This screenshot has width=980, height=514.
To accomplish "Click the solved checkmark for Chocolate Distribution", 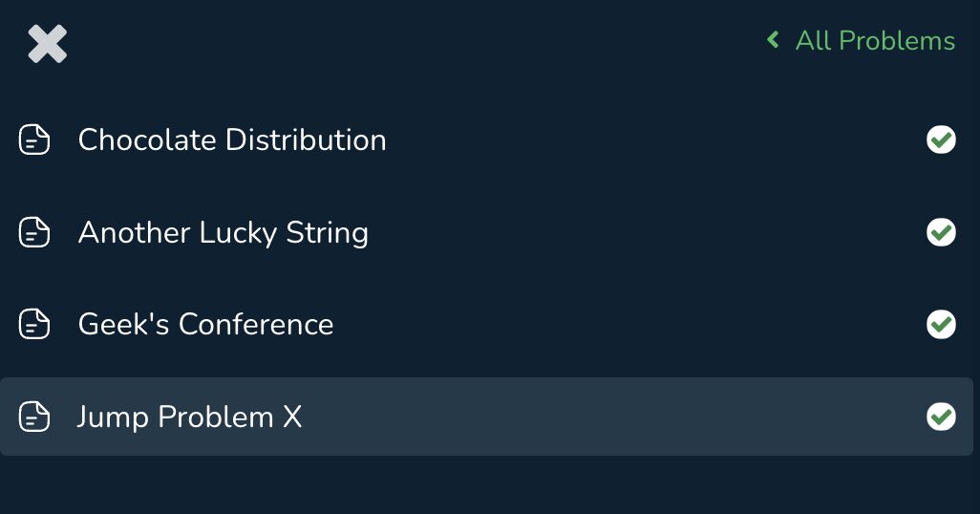I will 941,139.
